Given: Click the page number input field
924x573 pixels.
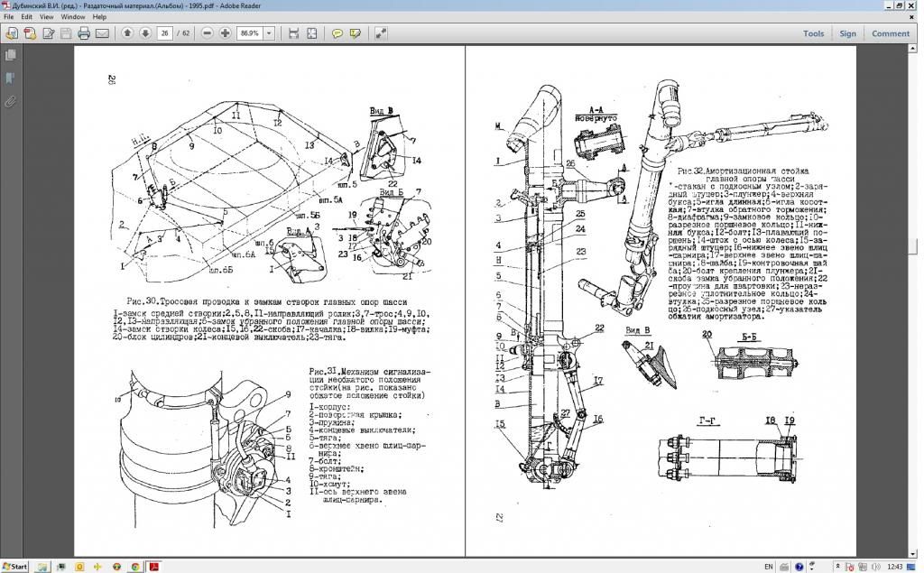Looking at the screenshot, I should [164, 33].
